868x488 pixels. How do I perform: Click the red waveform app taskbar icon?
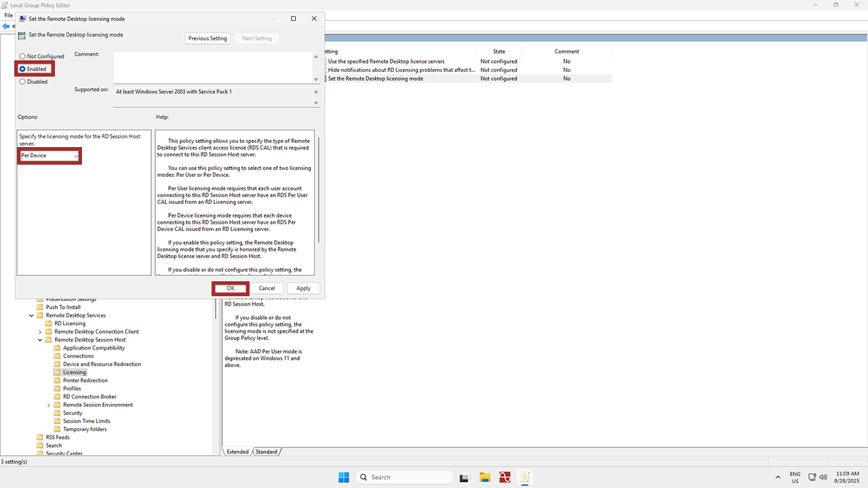click(x=504, y=477)
